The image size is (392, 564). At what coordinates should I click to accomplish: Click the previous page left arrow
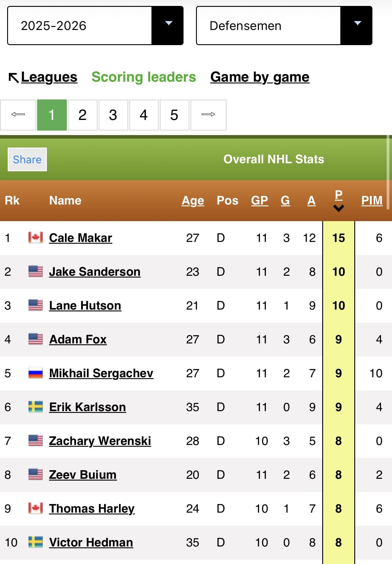point(18,115)
